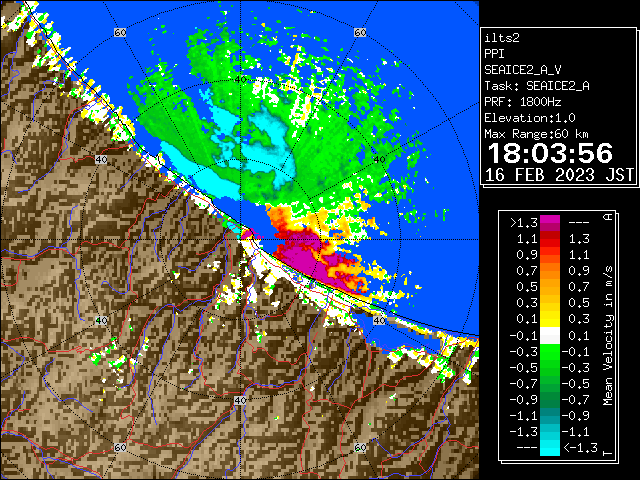Click the '16 FEB 2023 JST' date

coord(559,175)
